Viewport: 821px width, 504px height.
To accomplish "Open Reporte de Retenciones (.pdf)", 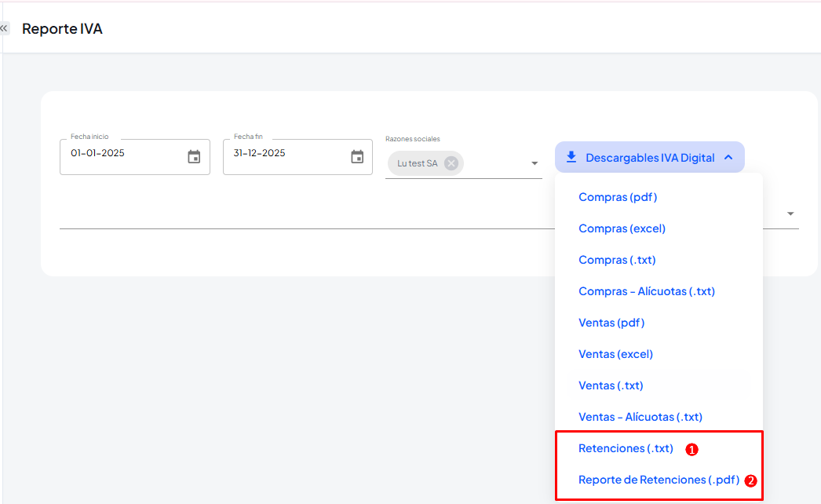I will coord(659,480).
